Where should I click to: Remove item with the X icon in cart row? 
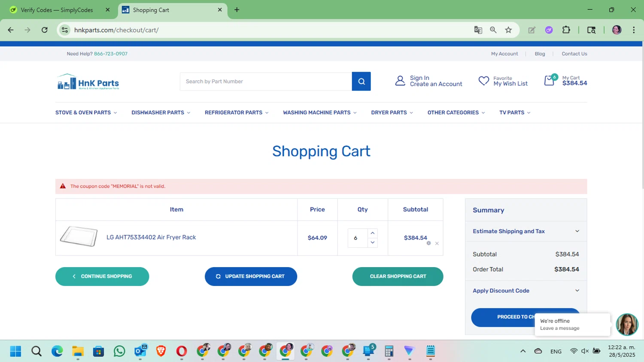[437, 243]
